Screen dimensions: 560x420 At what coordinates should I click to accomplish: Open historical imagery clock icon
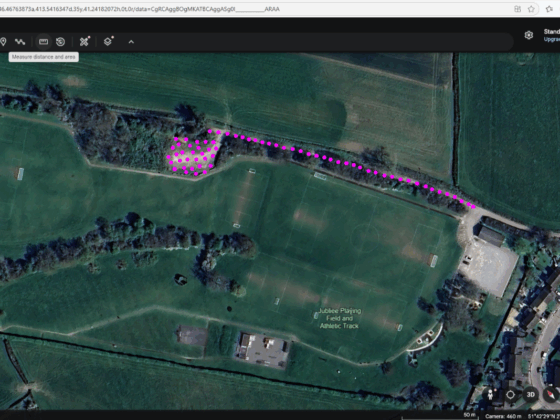click(60, 42)
